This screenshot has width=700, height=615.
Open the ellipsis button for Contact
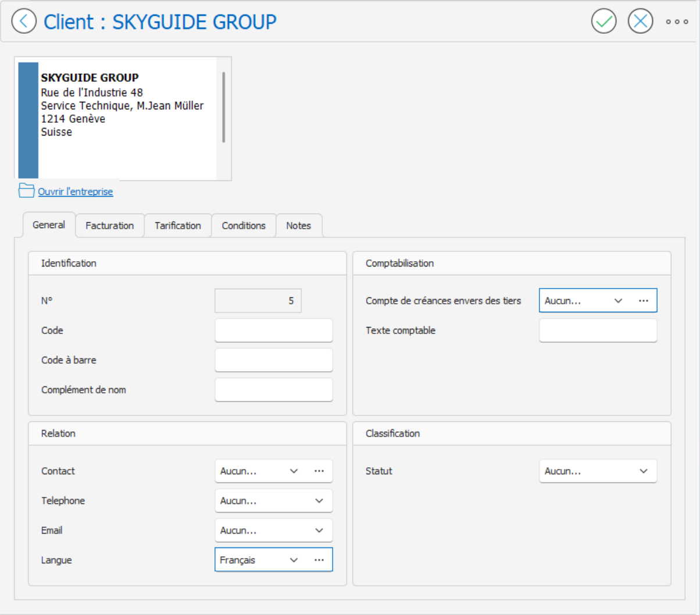click(319, 471)
